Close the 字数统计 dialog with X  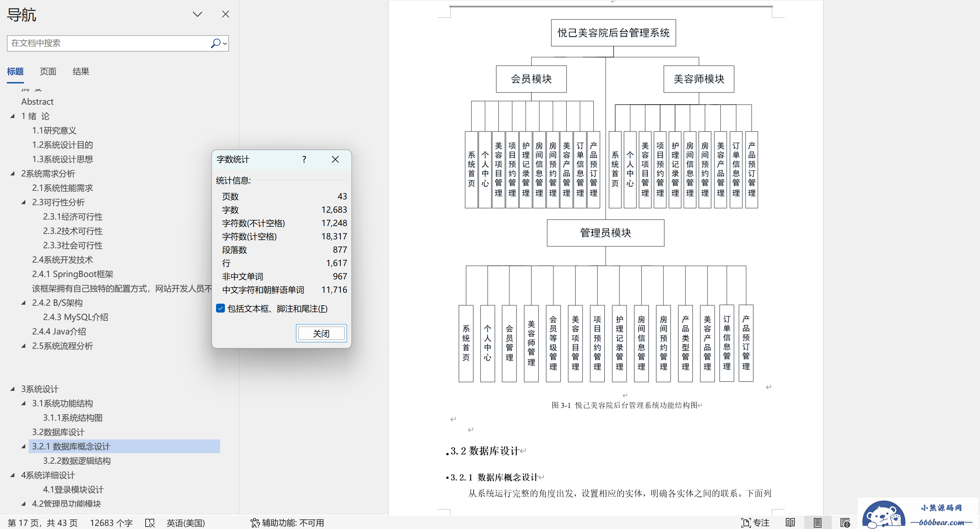click(335, 159)
